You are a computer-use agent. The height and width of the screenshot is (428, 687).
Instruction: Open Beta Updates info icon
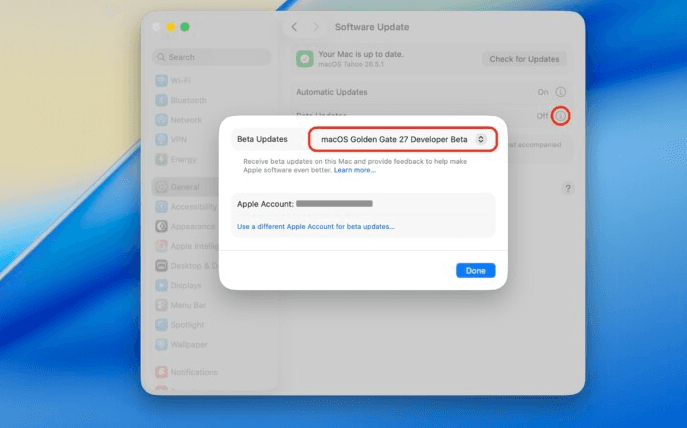[x=560, y=116]
